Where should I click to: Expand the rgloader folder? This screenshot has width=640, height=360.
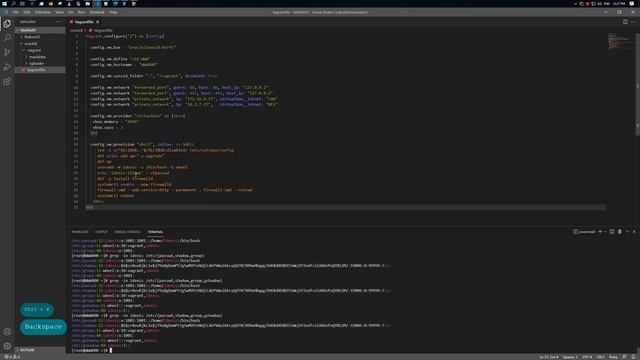40,63
